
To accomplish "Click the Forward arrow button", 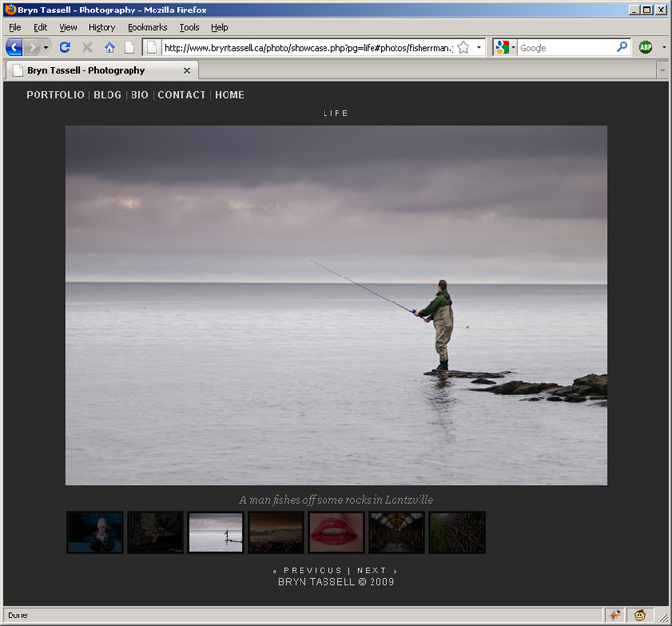I will [32, 47].
